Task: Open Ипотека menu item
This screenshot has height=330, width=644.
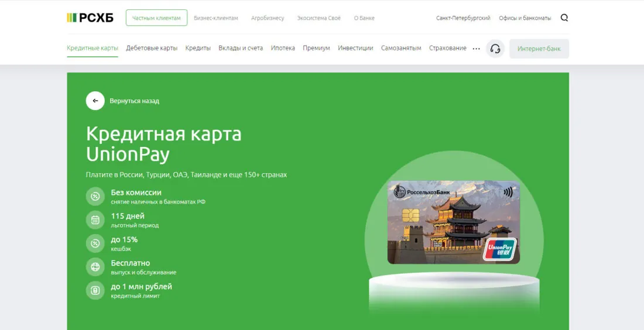Action: pos(283,48)
